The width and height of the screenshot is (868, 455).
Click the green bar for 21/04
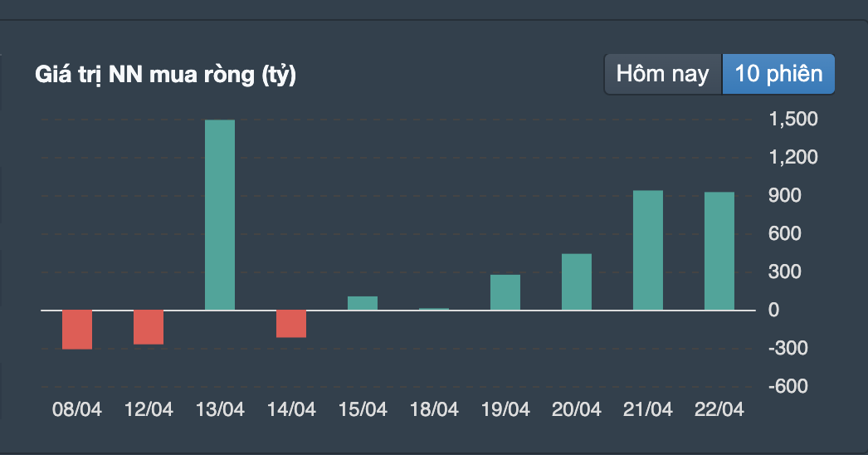click(x=648, y=251)
